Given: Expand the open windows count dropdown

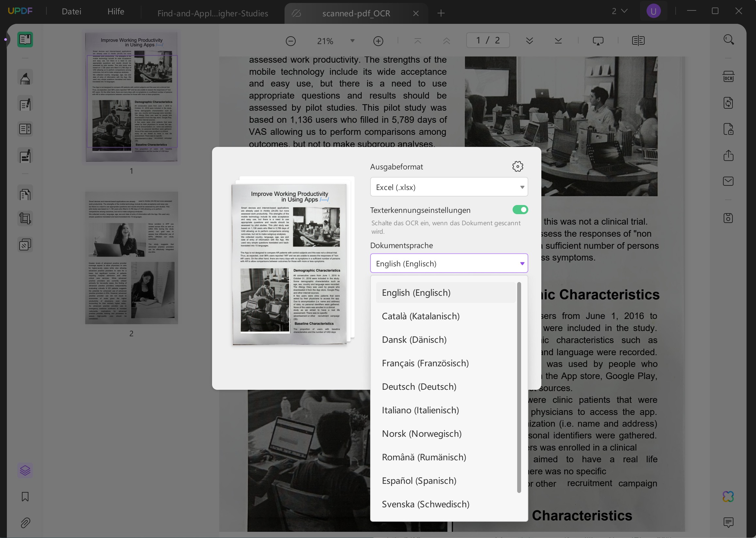Looking at the screenshot, I should point(619,11).
